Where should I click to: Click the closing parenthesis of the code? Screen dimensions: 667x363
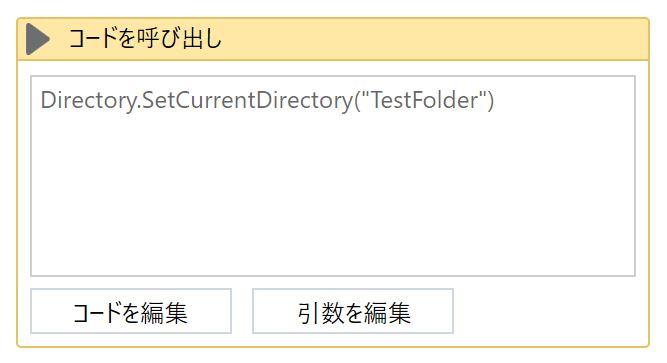click(x=490, y=101)
